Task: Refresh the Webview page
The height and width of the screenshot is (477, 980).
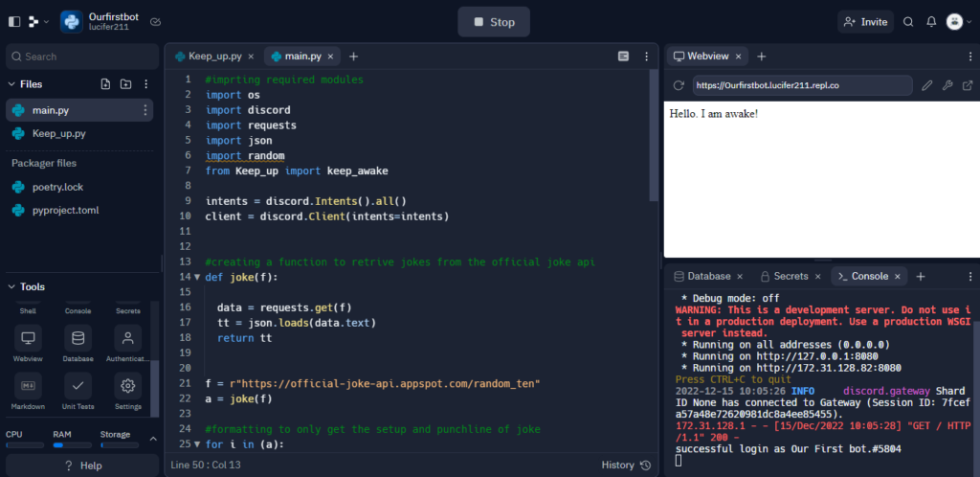Action: [679, 85]
